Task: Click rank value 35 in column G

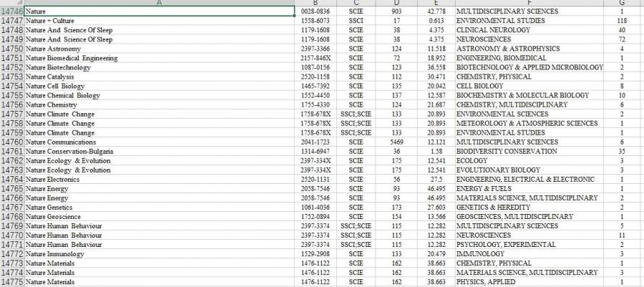Action: click(x=623, y=152)
